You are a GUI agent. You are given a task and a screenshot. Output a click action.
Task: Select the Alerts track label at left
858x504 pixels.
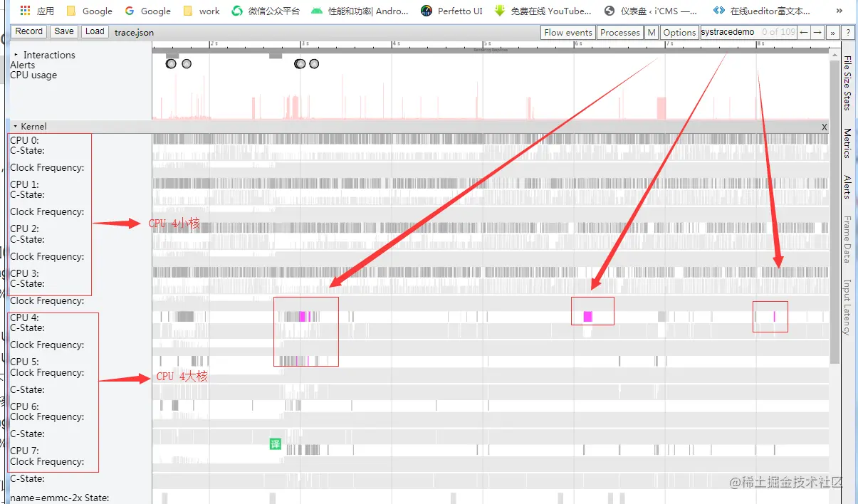[x=23, y=65]
